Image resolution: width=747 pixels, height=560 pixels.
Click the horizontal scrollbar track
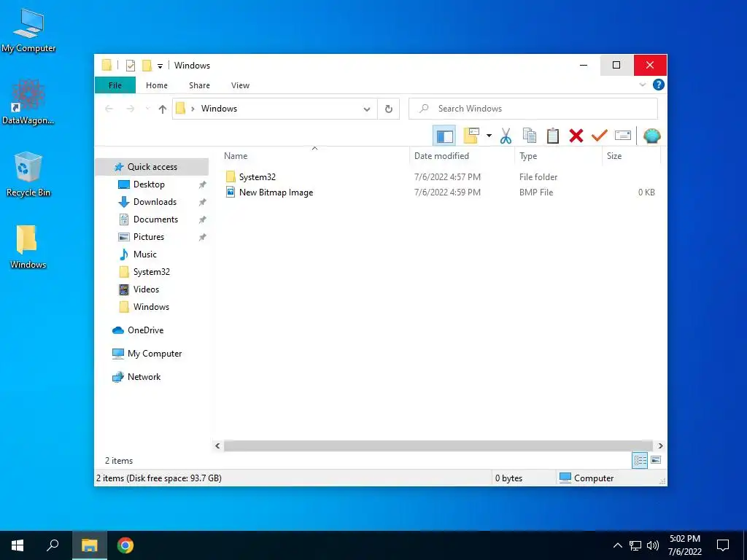click(438, 446)
